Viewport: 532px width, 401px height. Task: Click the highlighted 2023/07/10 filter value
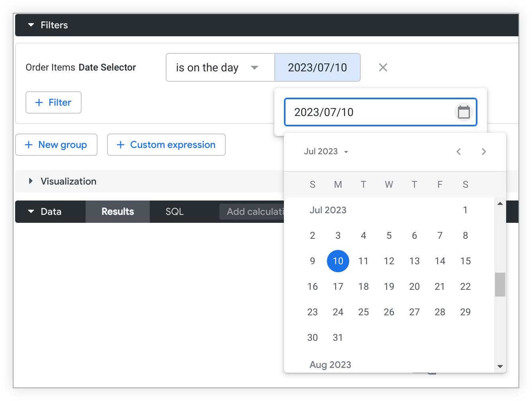pyautogui.click(x=317, y=67)
